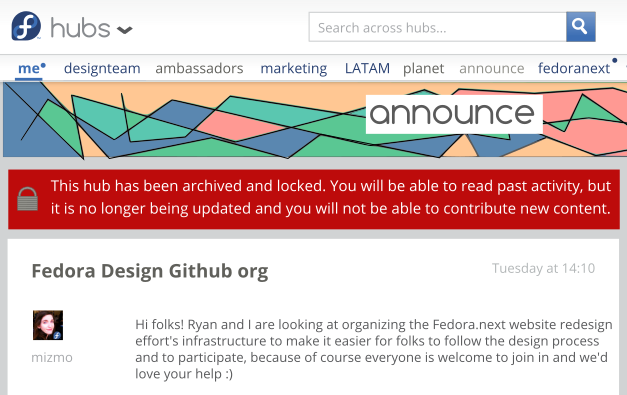Select the marketing hub tab
627x395 pixels.
(294, 68)
